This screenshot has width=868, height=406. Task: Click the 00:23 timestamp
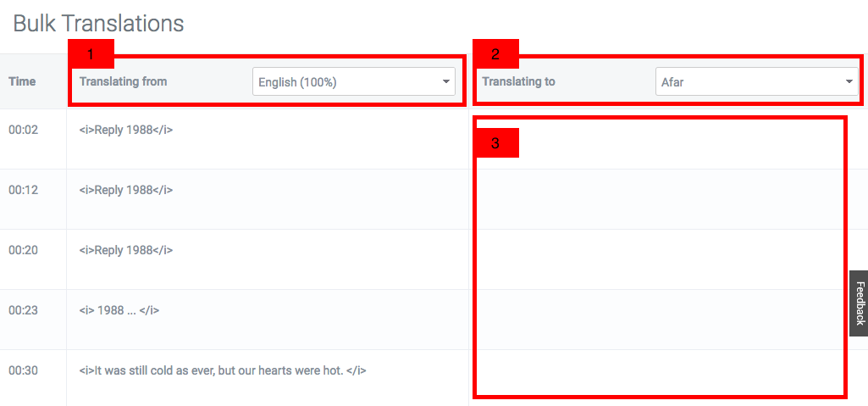23,310
